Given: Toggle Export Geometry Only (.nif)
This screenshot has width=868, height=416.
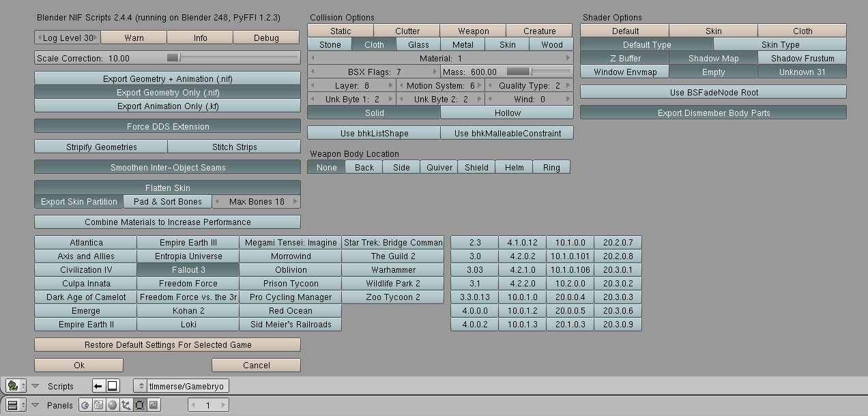Looking at the screenshot, I should tap(167, 92).
